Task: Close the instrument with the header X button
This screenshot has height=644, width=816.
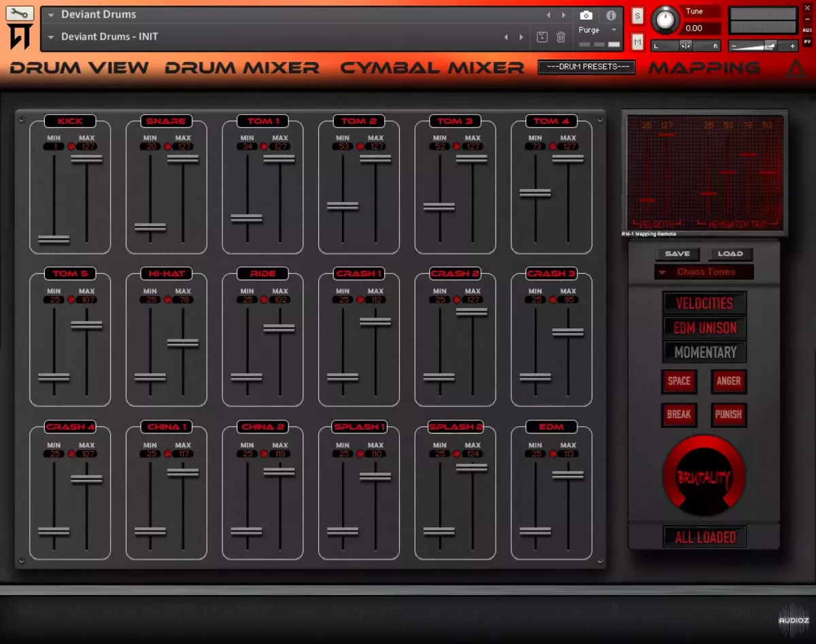Action: [x=807, y=8]
